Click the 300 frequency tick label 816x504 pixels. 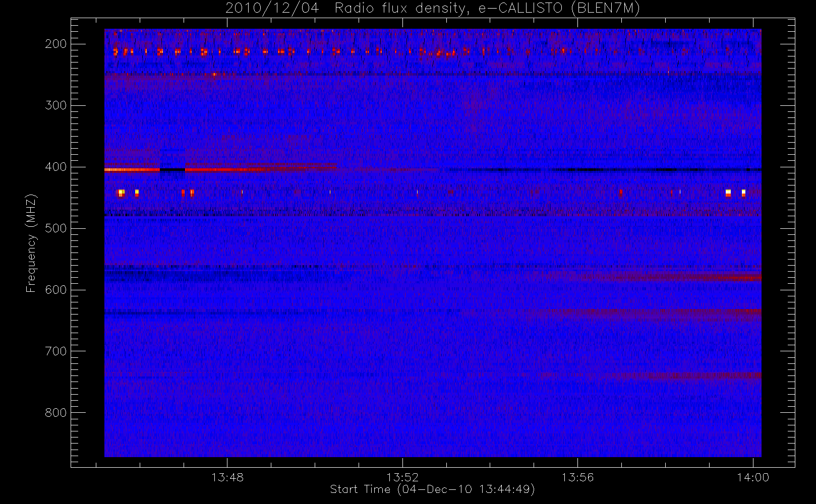point(56,105)
